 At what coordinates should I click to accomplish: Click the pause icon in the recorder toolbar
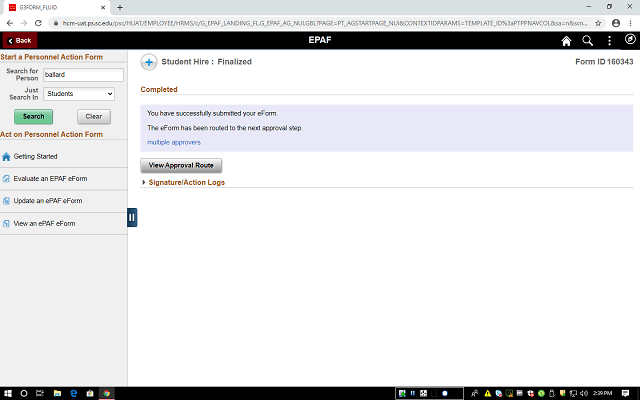413,393
